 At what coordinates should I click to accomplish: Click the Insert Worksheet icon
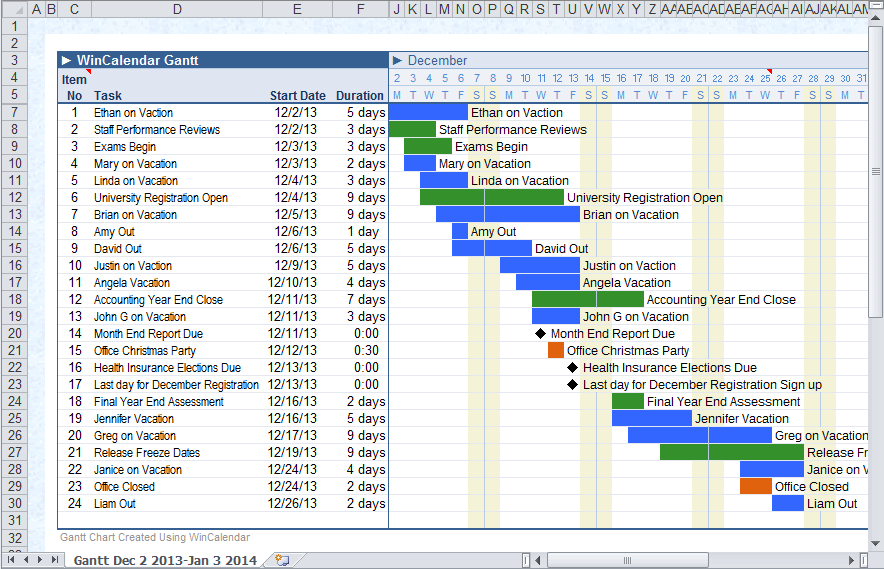click(283, 560)
